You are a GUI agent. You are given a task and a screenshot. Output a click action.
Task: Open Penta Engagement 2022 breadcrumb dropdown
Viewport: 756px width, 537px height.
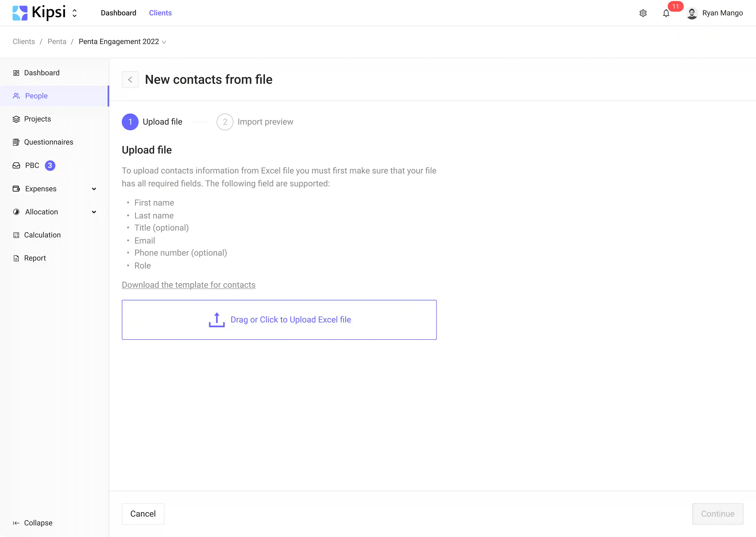coord(164,42)
